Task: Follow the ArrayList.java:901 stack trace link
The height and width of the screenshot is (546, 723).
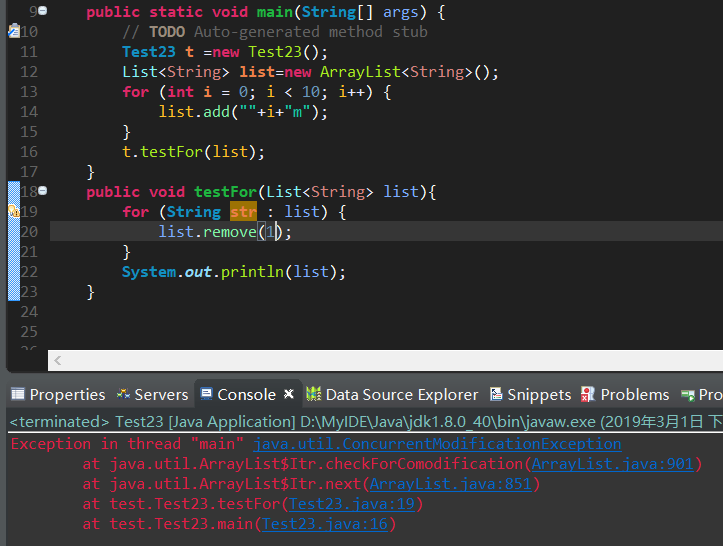Action: tap(612, 464)
